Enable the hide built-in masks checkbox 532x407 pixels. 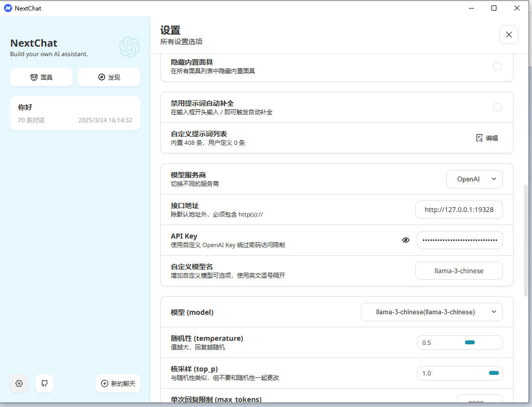tap(497, 66)
